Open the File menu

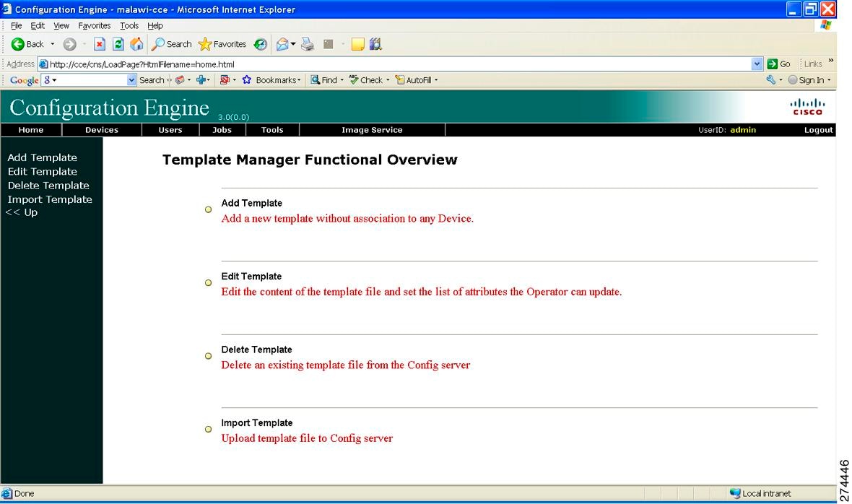coord(17,25)
